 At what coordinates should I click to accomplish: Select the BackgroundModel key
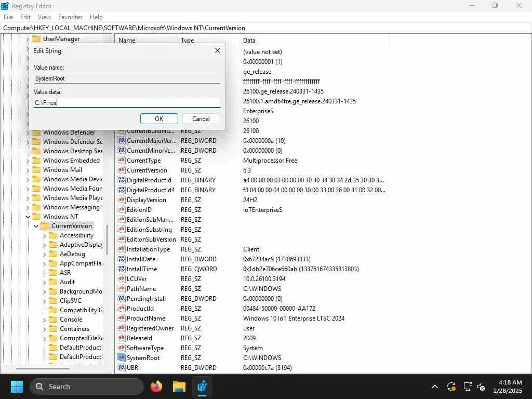tap(81, 291)
